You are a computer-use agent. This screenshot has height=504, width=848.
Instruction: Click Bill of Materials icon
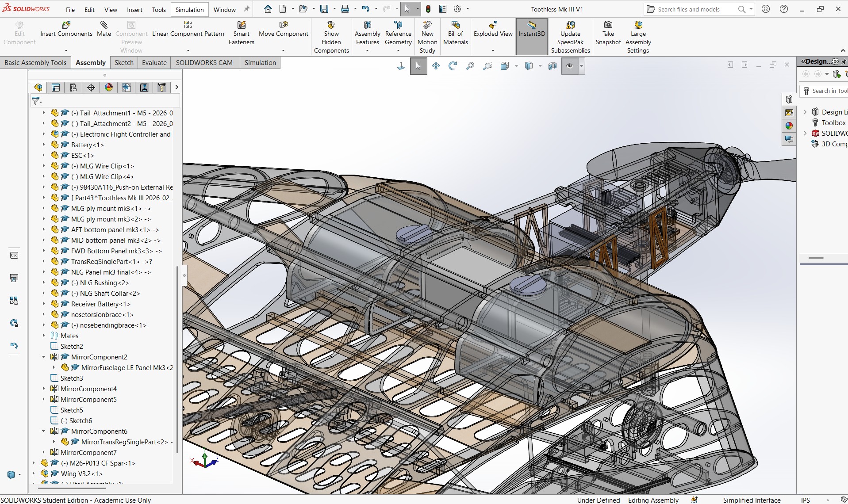point(455,33)
